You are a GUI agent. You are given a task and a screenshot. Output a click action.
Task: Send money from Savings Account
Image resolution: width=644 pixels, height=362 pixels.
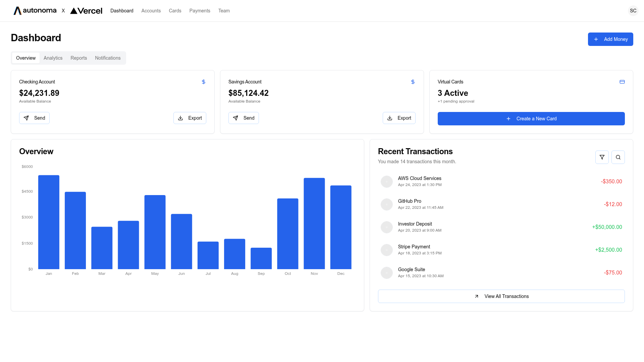pyautogui.click(x=244, y=118)
